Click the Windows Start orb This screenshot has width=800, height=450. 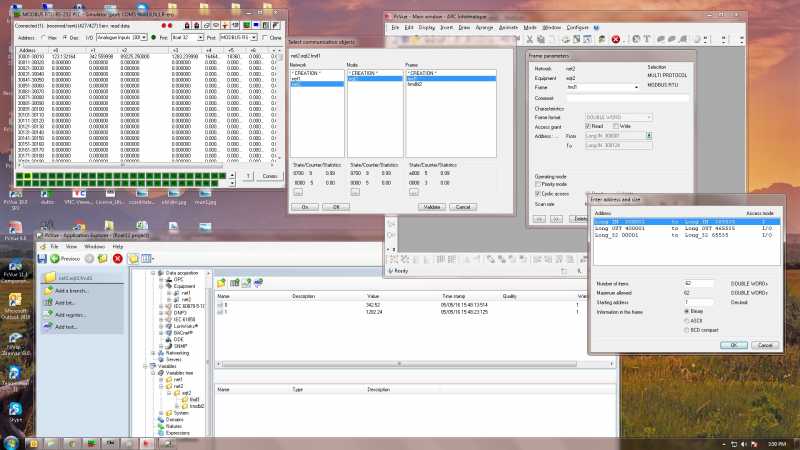[11, 442]
